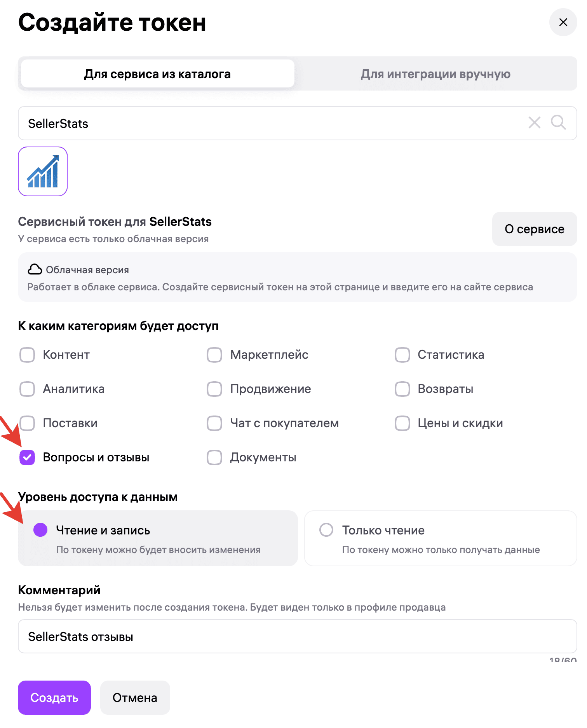
Task: Click the cloud icon next to Облачная версия
Action: pyautogui.click(x=34, y=269)
